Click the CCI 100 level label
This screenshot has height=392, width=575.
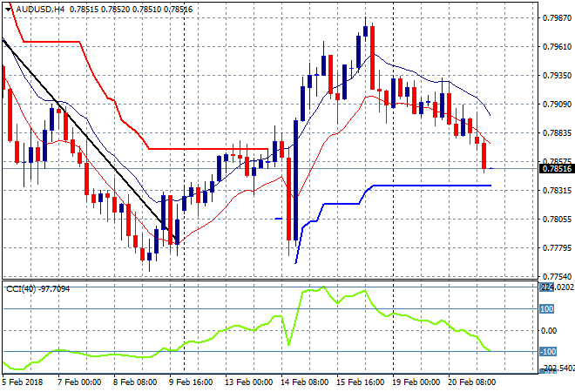548,308
